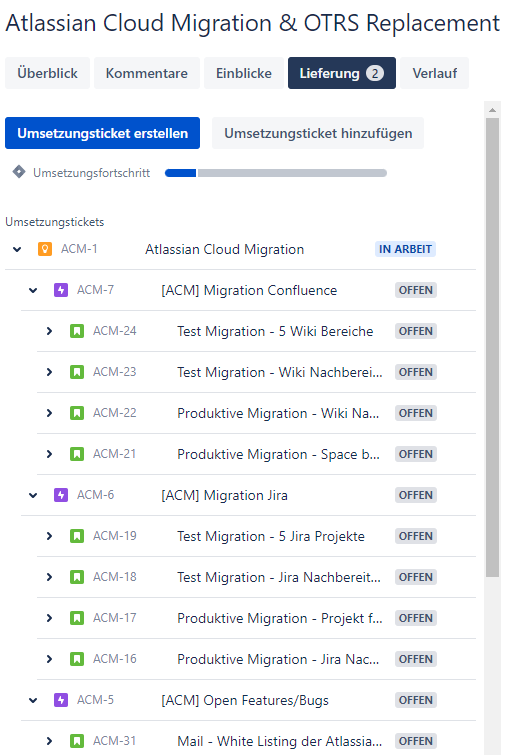Click the diamond icon beside Umsetzungsfortschritt
The height and width of the screenshot is (755, 505).
[19, 172]
